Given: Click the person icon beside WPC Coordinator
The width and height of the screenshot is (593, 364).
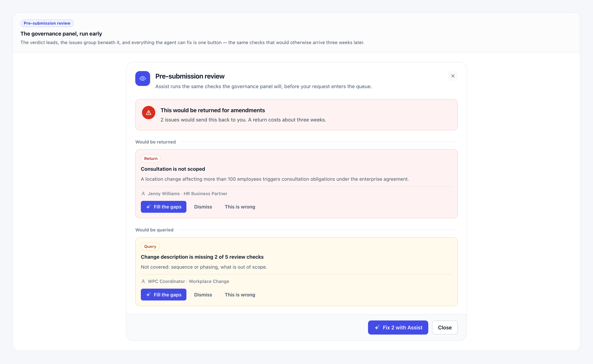Looking at the screenshot, I should coord(143,282).
